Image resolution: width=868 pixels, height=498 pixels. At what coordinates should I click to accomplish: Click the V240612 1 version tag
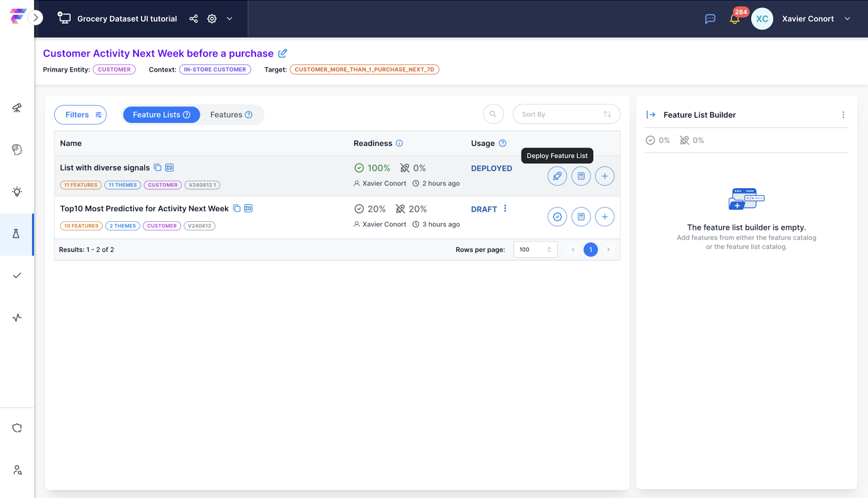[202, 185]
